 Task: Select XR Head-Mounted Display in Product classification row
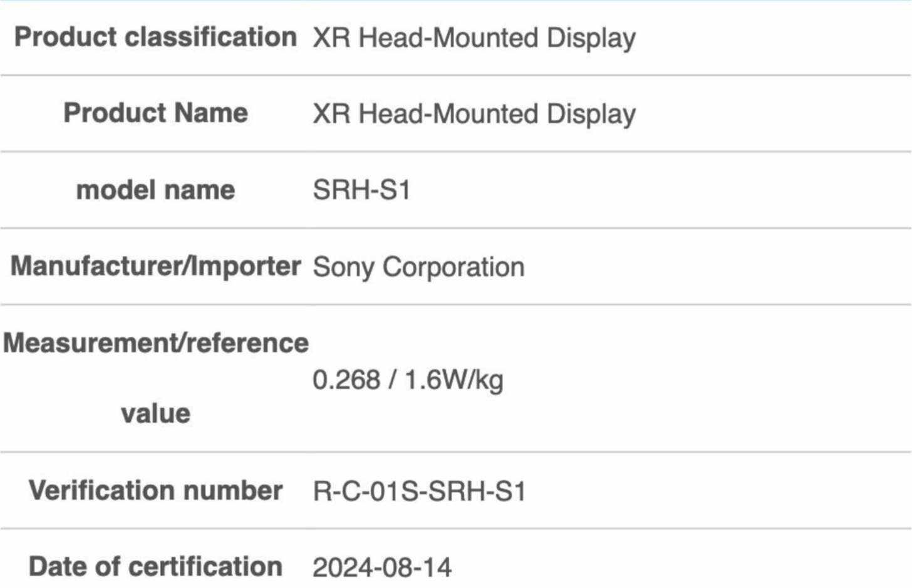pos(474,38)
